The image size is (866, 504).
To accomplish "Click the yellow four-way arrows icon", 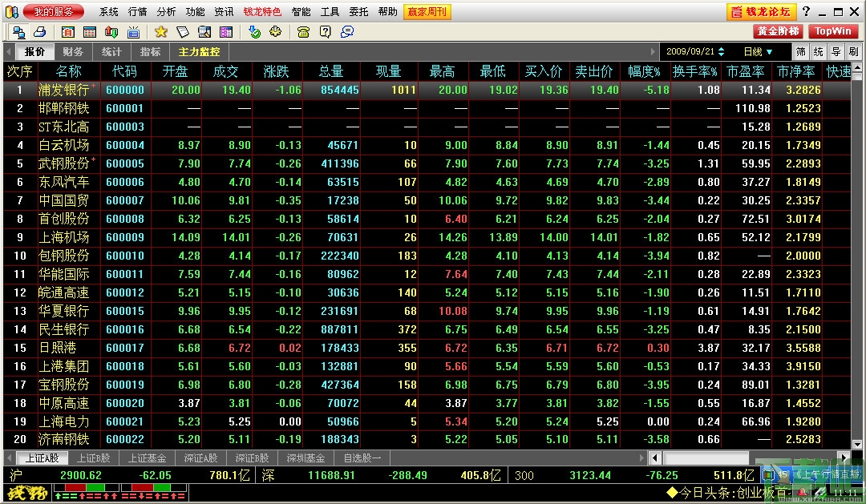I will [275, 32].
